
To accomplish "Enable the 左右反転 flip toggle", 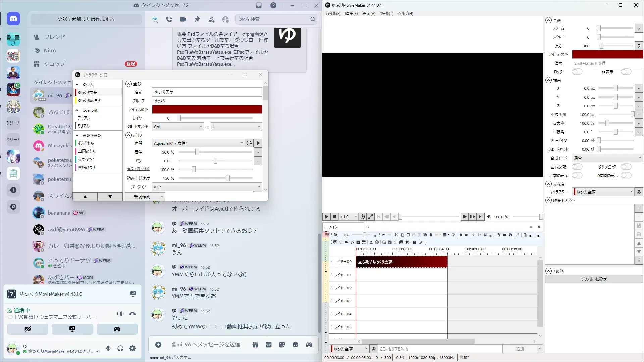I will click(577, 167).
